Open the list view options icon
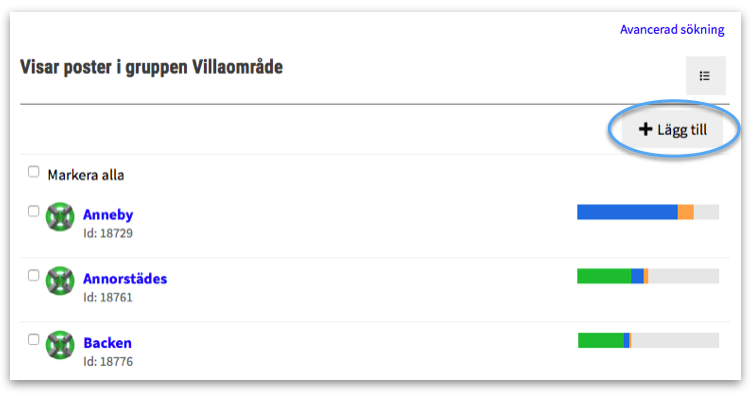This screenshot has width=752, height=394. pyautogui.click(x=705, y=76)
